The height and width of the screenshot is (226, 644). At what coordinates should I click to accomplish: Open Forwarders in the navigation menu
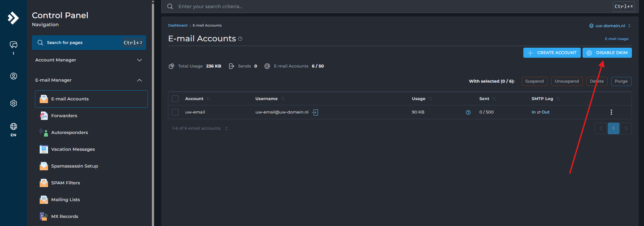tap(91, 116)
